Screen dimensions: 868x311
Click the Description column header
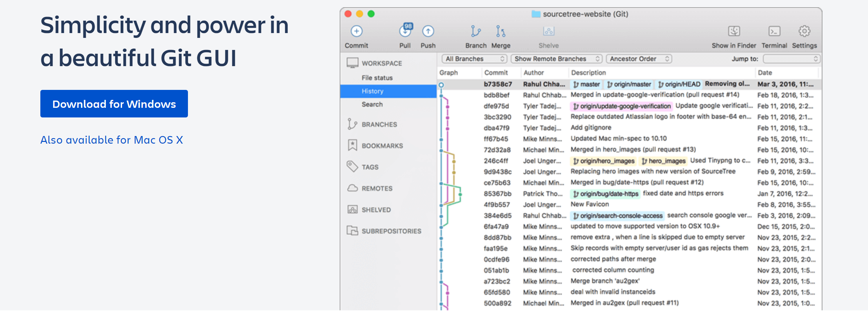(588, 73)
